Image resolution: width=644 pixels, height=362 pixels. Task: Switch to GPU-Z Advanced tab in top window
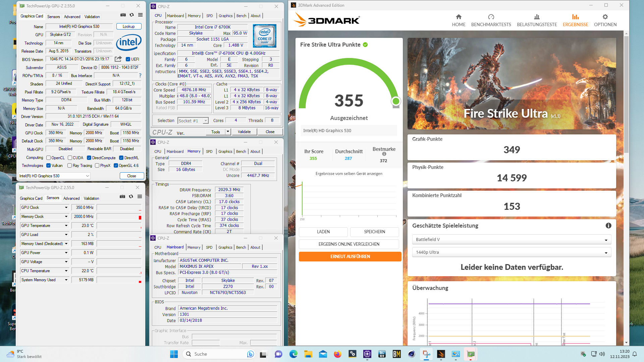point(72,16)
